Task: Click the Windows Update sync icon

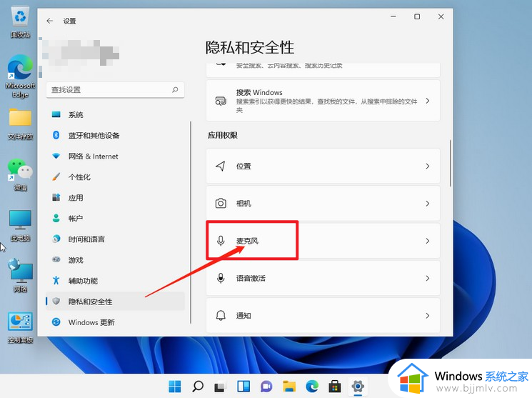Action: 56,322
